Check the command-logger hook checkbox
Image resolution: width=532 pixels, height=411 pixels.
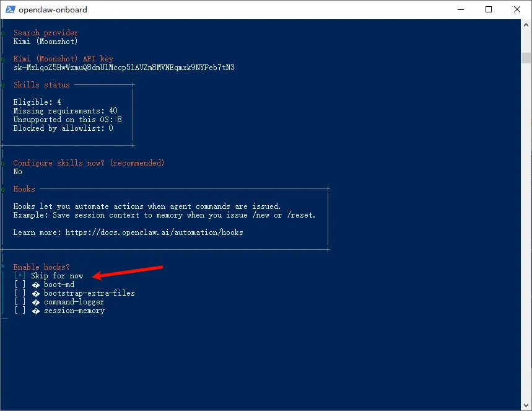pyautogui.click(x=20, y=302)
